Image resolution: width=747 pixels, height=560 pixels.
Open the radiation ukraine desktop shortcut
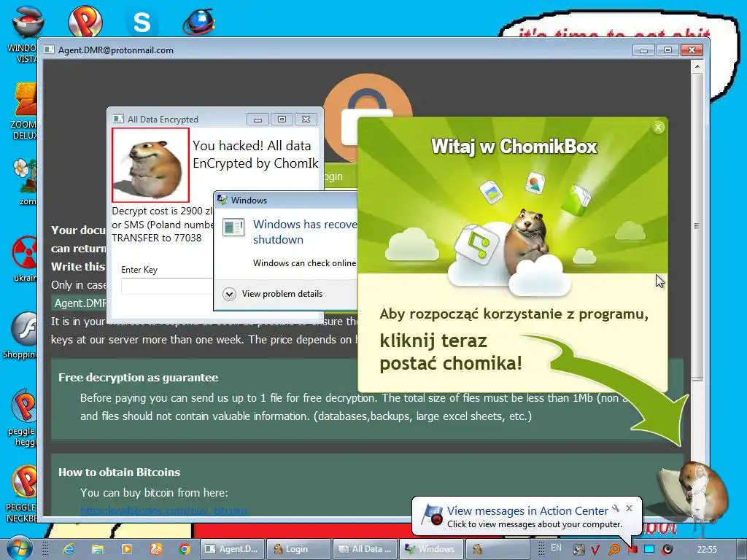(25, 259)
